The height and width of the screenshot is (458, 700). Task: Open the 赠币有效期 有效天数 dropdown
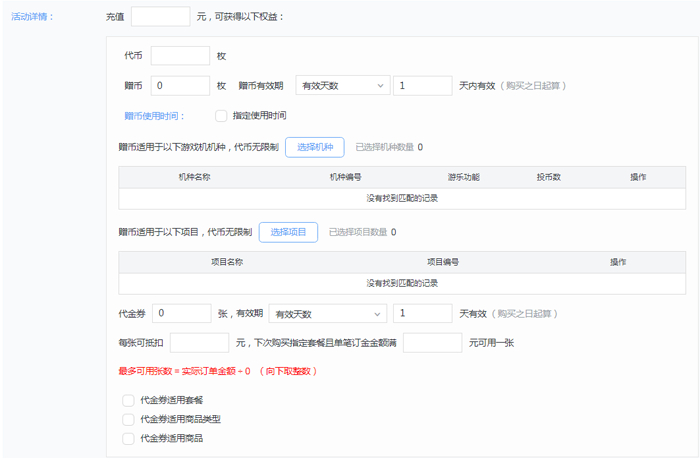click(x=343, y=85)
